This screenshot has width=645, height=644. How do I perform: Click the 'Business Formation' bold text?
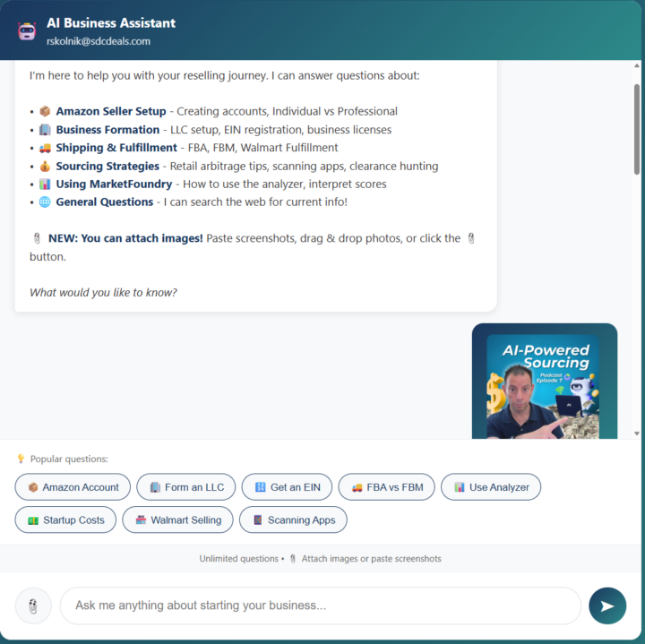click(107, 130)
